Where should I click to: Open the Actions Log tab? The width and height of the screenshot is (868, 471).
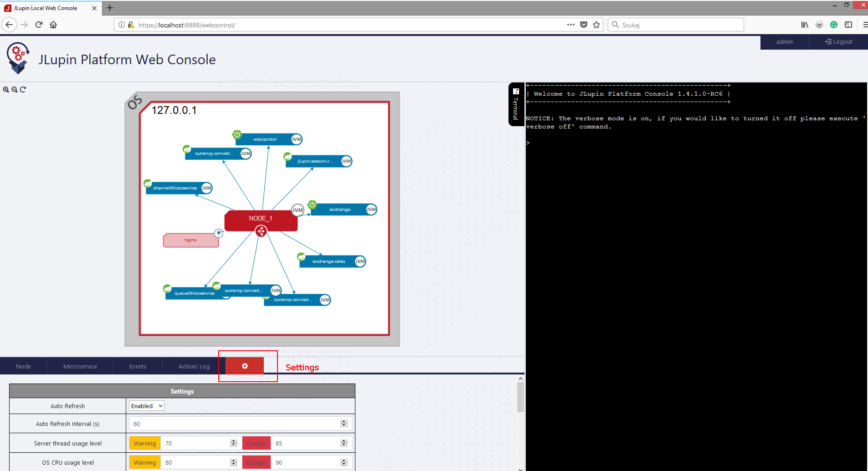[x=194, y=366]
